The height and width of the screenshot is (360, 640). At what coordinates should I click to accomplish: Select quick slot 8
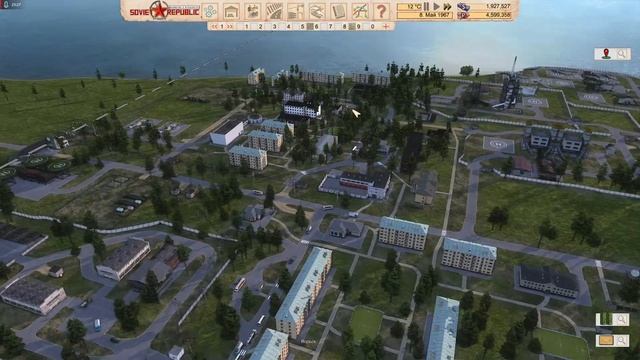pyautogui.click(x=344, y=27)
